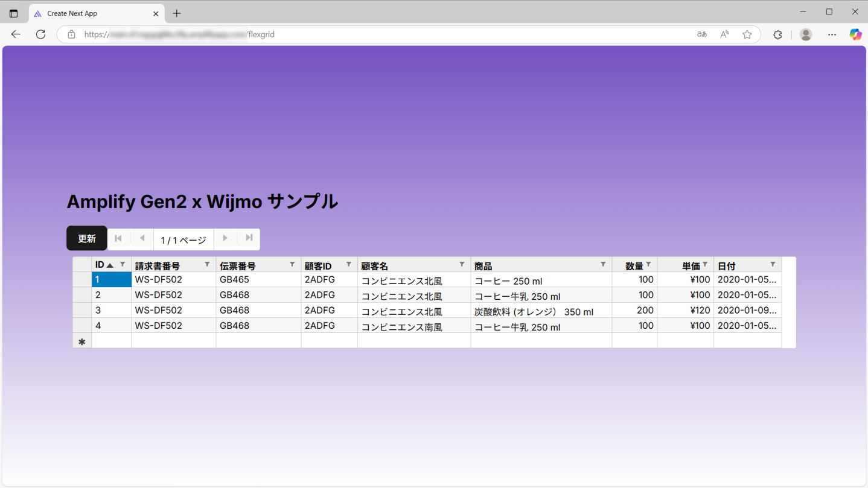Screen dimensions: 868x488
Task: Select ID cell with value 3
Action: 111,310
